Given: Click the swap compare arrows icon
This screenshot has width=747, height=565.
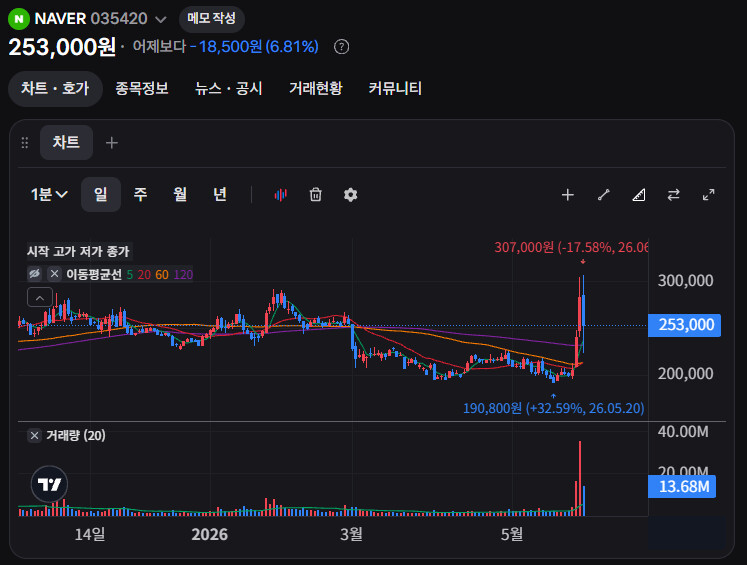Looking at the screenshot, I should 673,195.
